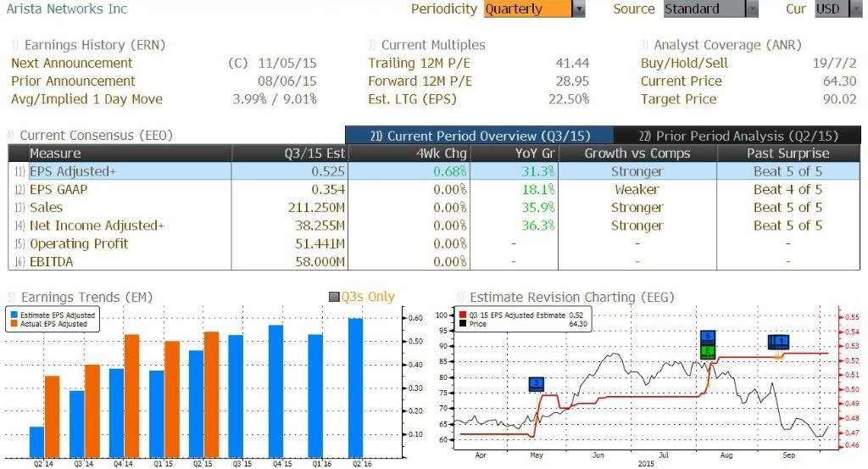Select the EPS GAAP row

click(434, 189)
